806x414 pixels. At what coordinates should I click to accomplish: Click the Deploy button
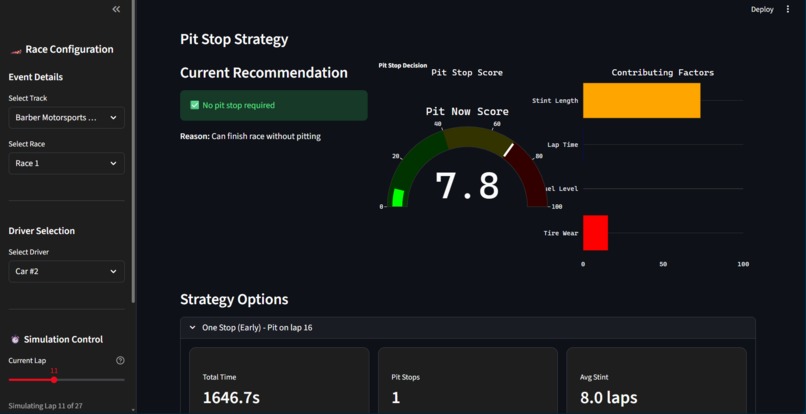762,9
